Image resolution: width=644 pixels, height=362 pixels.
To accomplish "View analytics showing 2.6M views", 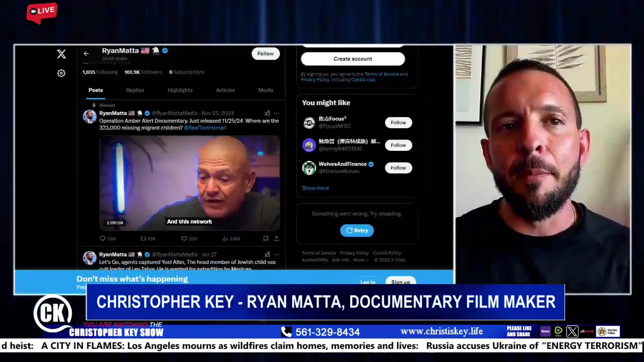I will 231,238.
